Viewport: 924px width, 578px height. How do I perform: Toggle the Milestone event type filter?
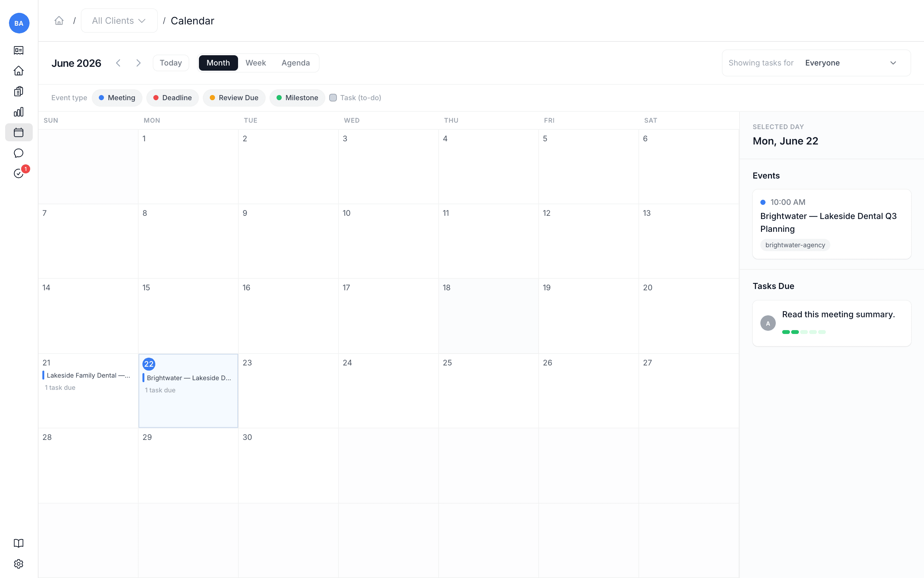point(297,98)
